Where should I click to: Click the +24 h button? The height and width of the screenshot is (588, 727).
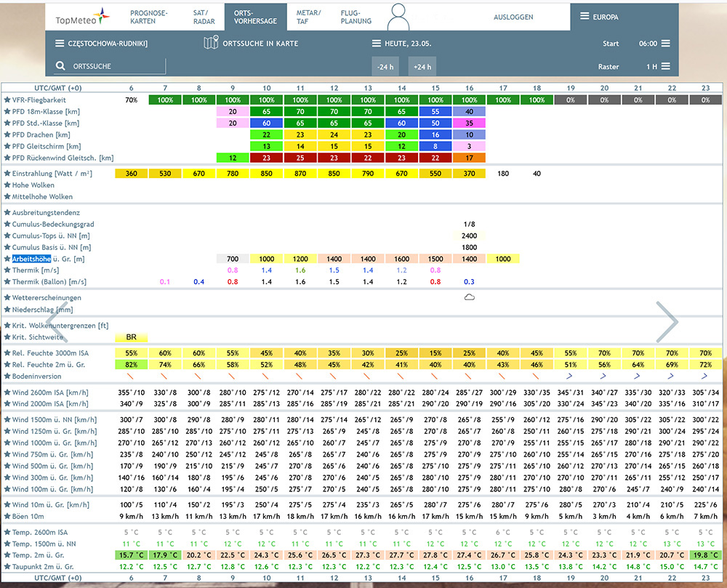[422, 66]
